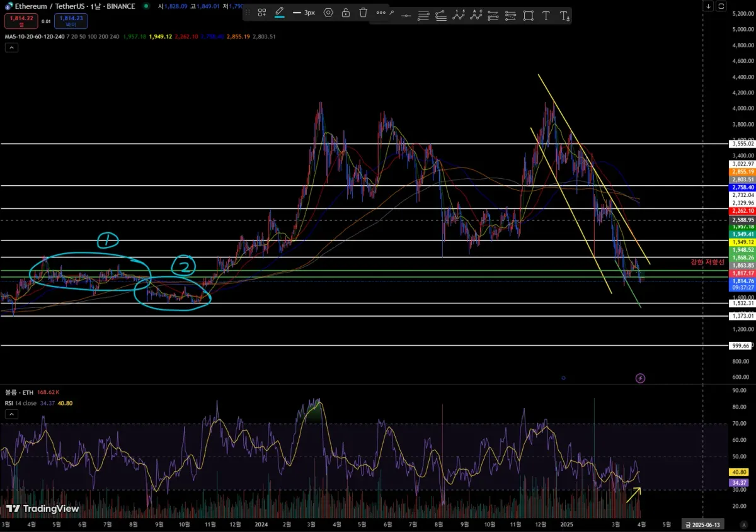
Task: Open drawing settings hexagon icon
Action: click(328, 13)
